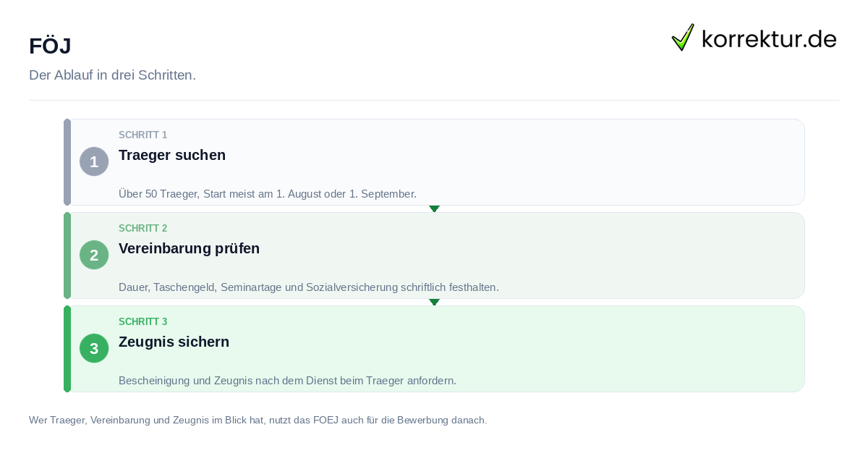
Task: Click the gray accent bar of step 1
Action: [x=67, y=162]
